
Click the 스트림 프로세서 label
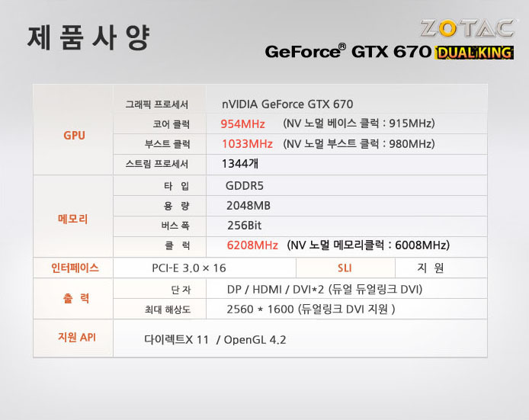coord(156,164)
